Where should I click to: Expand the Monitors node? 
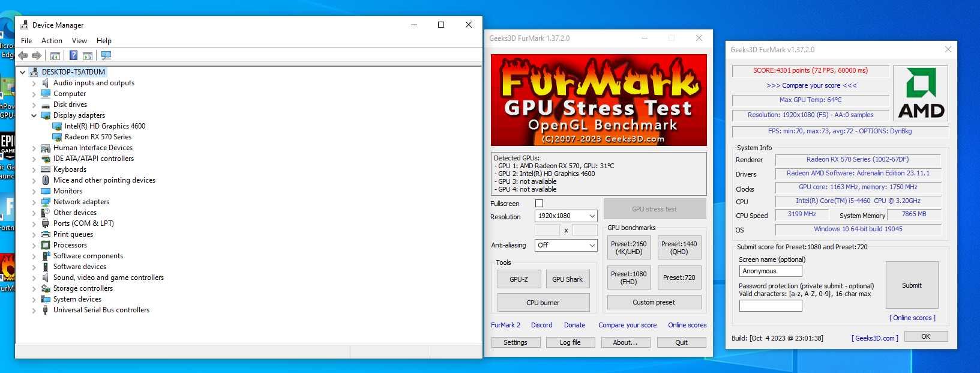pyautogui.click(x=34, y=191)
